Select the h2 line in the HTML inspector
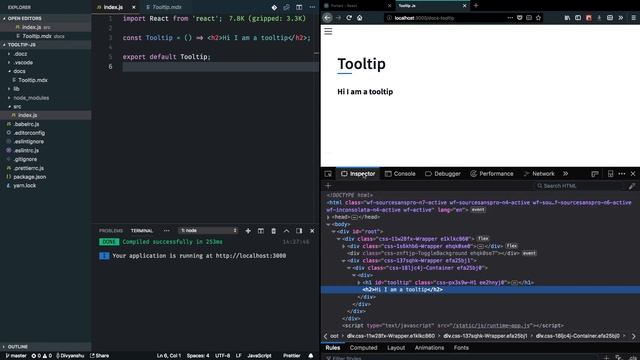640x360 pixels. (480, 290)
